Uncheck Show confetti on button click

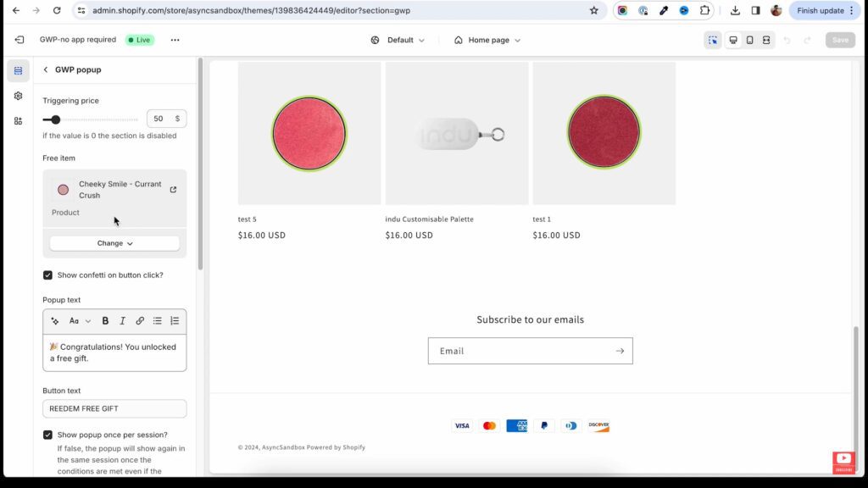point(48,275)
